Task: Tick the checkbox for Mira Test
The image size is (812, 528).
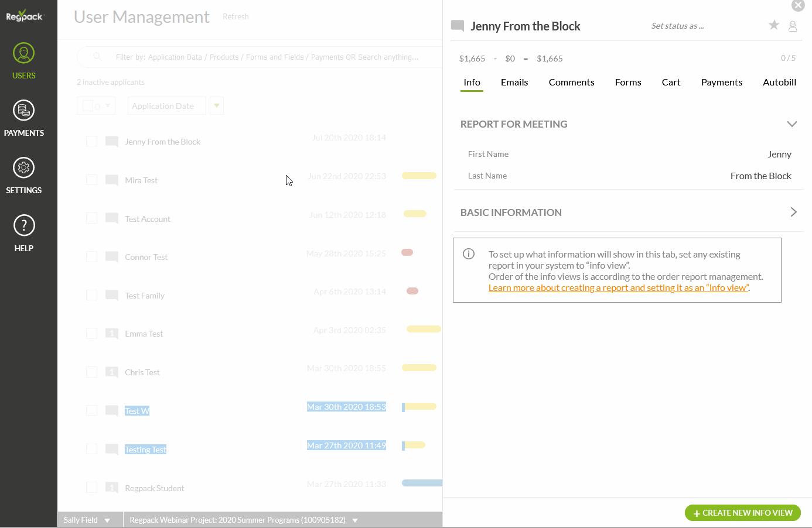Action: click(x=92, y=180)
